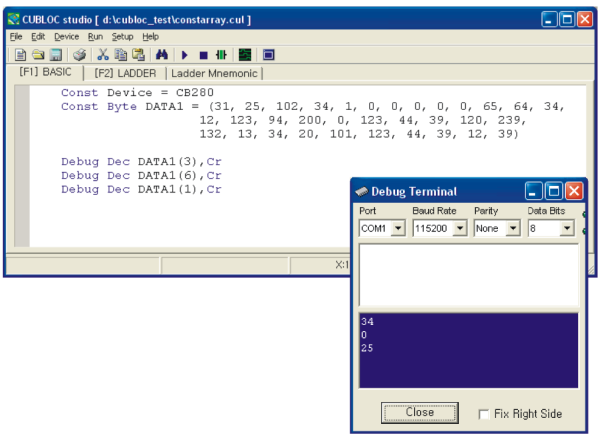Click the Copy icon in the toolbar

[120, 54]
